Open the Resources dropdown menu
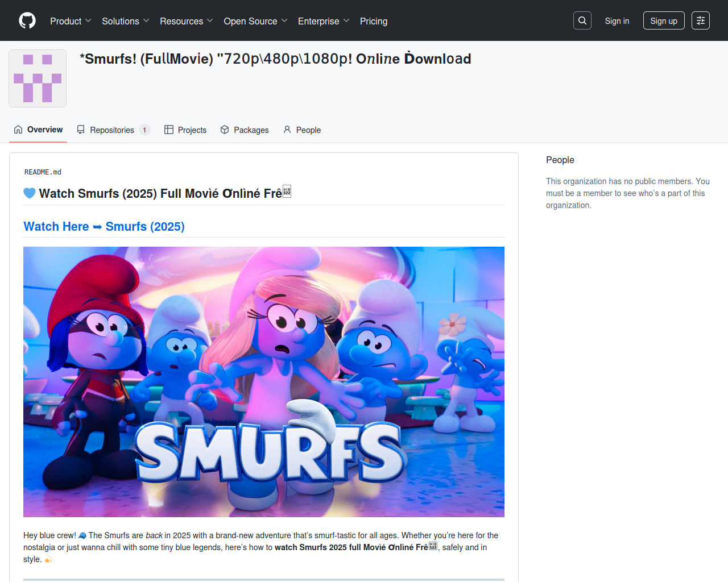This screenshot has width=728, height=582. point(186,21)
